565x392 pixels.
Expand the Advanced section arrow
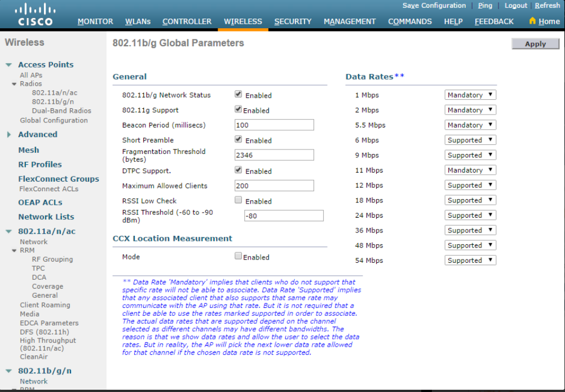click(x=8, y=134)
